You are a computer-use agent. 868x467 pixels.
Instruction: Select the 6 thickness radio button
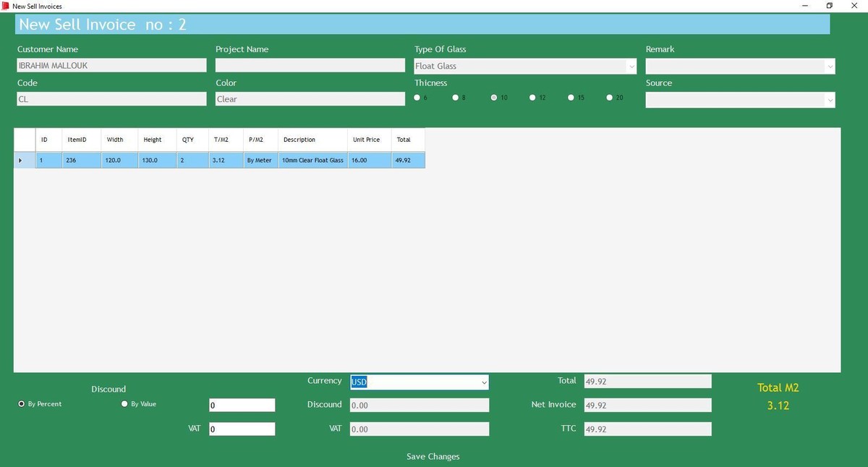tap(417, 98)
